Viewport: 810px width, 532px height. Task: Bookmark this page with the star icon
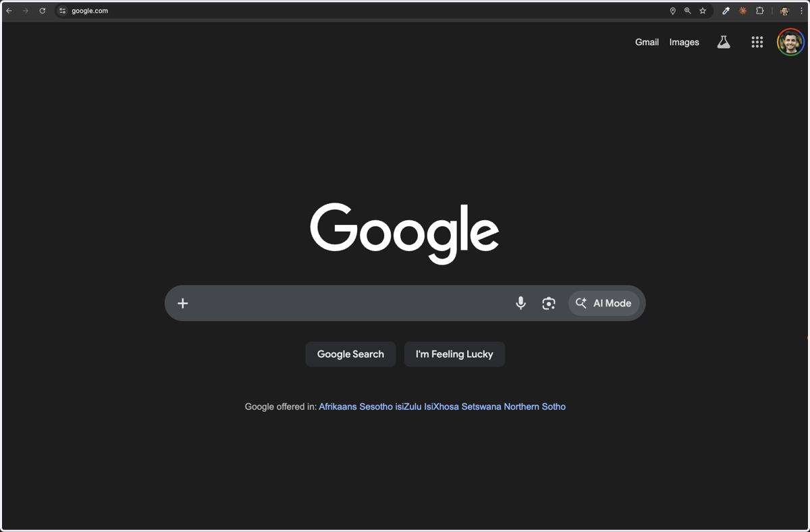tap(703, 11)
